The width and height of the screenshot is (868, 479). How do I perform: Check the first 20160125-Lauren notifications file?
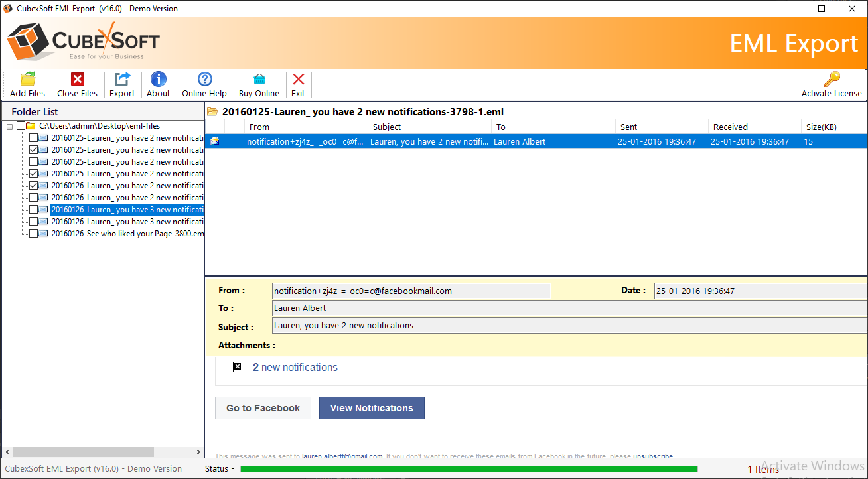click(33, 137)
